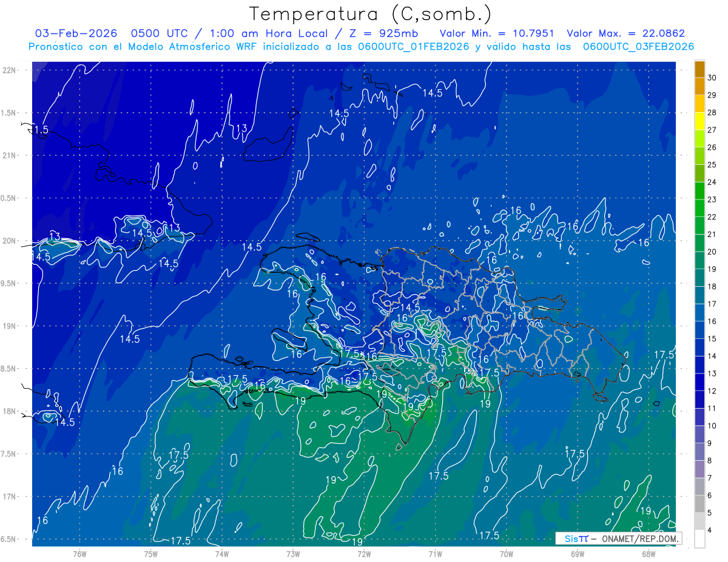Click the '75W' longitude axis label
Screen dimensions: 728x562
click(x=151, y=554)
